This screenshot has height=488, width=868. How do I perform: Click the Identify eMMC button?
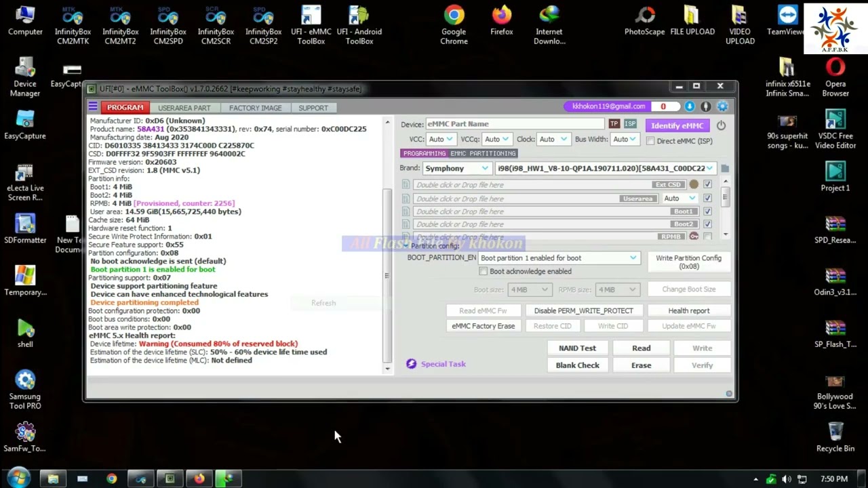pos(677,125)
